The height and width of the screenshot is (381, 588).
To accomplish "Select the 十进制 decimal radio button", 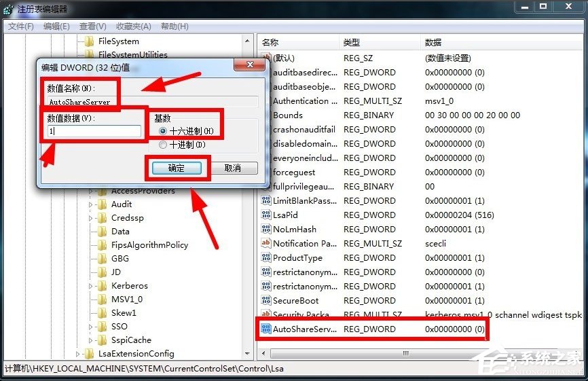I will tap(162, 145).
